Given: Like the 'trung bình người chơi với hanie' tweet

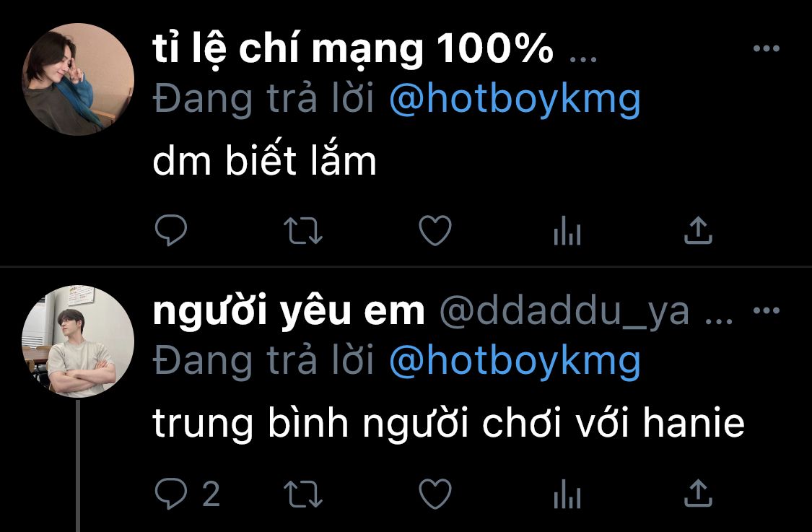Looking at the screenshot, I should click(435, 494).
